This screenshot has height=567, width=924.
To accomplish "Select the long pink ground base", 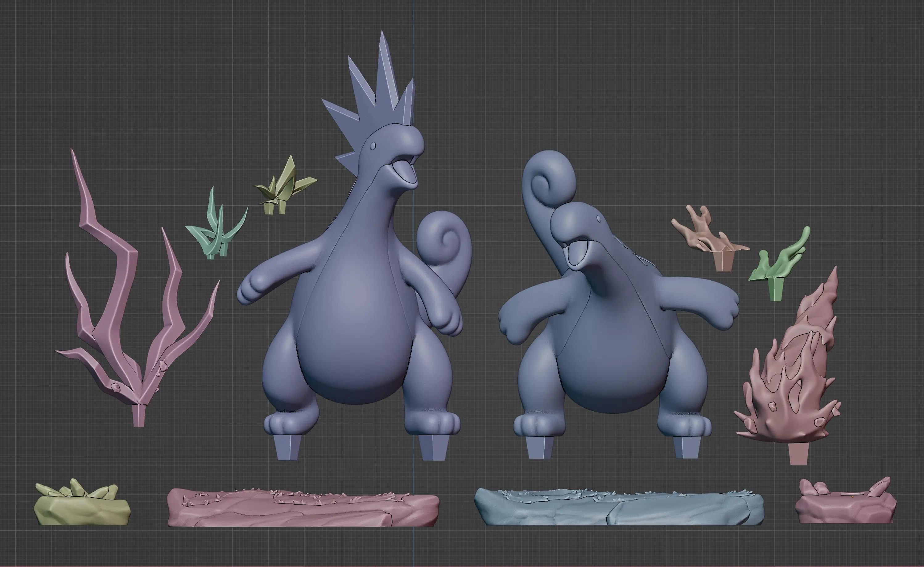I will (x=303, y=507).
